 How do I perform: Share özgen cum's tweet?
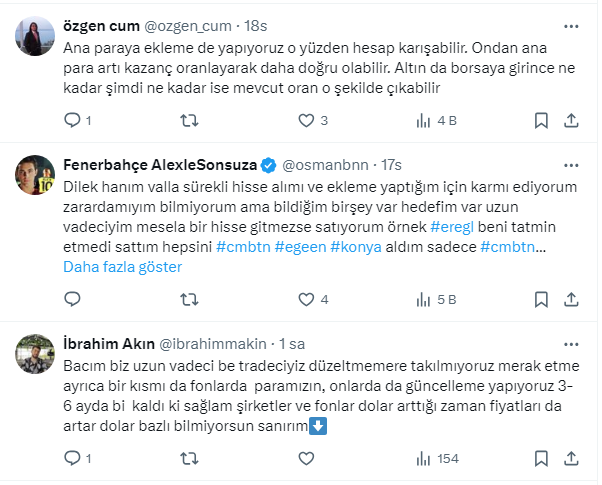pyautogui.click(x=571, y=120)
